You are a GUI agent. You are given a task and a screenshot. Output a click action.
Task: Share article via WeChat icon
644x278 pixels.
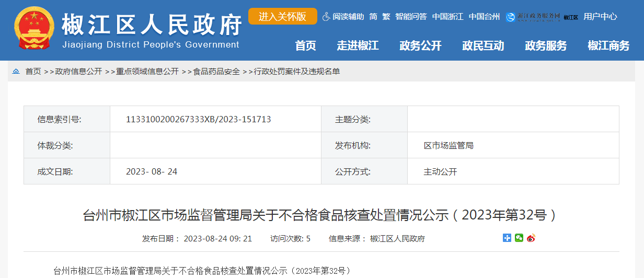pos(519,238)
